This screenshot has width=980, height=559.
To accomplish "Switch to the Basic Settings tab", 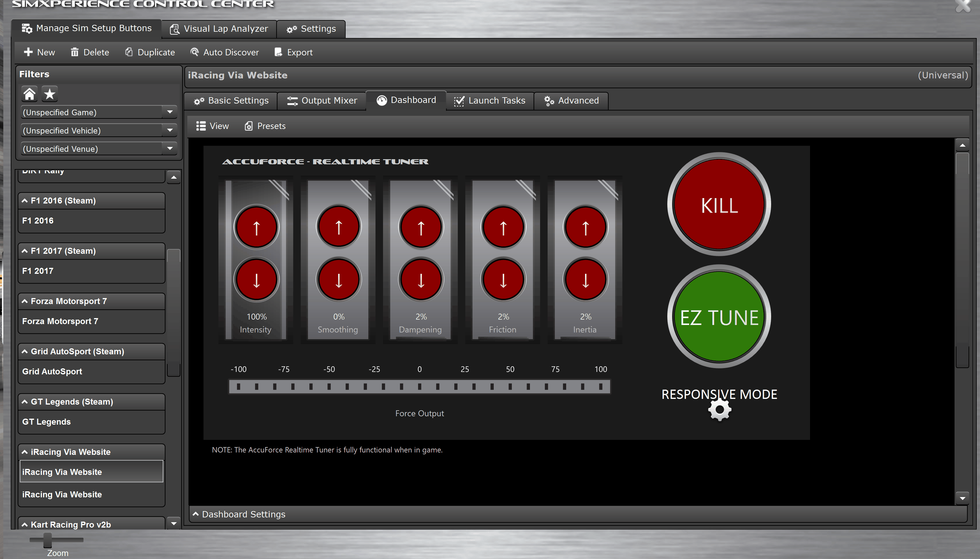I will [231, 101].
